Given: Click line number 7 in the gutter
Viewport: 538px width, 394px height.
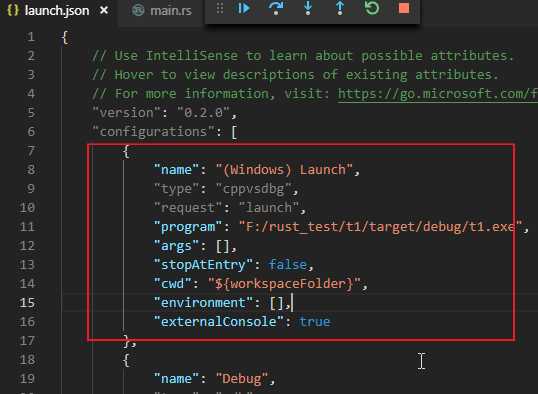Looking at the screenshot, I should coord(31,151).
